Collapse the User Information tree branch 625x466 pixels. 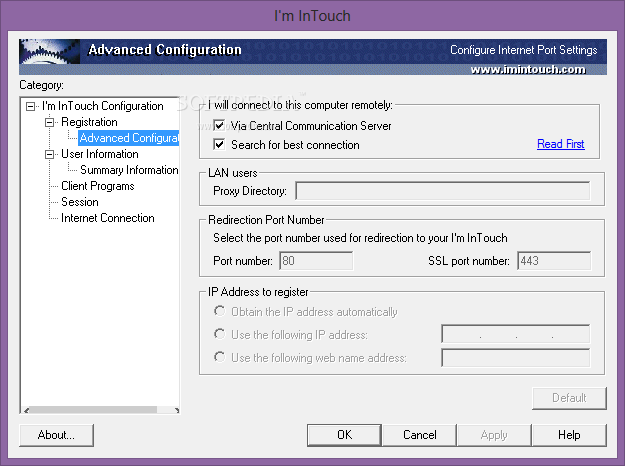click(x=49, y=154)
